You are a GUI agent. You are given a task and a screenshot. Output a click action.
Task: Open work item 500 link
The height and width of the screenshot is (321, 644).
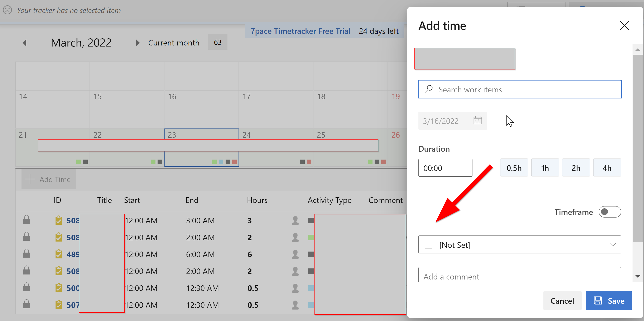[73, 288]
